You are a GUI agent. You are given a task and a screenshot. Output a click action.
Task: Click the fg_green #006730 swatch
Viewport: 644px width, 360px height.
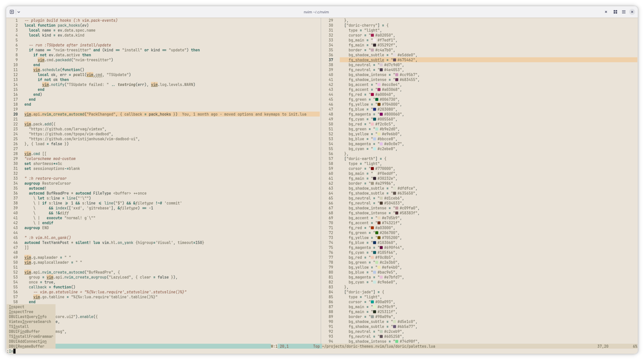[x=377, y=99]
